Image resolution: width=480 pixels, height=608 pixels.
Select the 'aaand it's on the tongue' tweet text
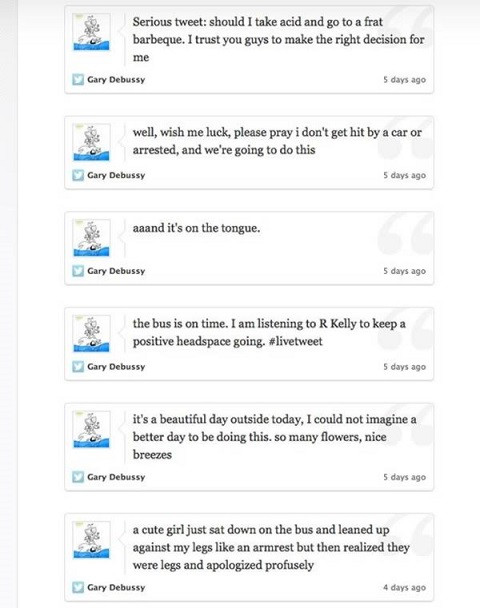pyautogui.click(x=196, y=228)
